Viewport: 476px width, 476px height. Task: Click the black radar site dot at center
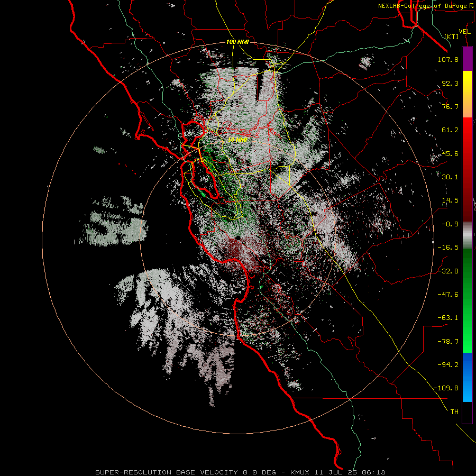[x=238, y=237]
